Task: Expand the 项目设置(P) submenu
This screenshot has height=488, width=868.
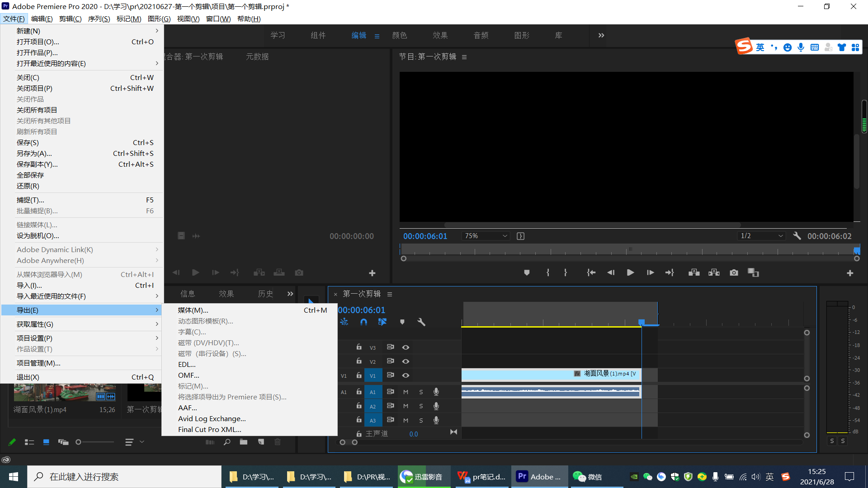Action: [x=81, y=338]
